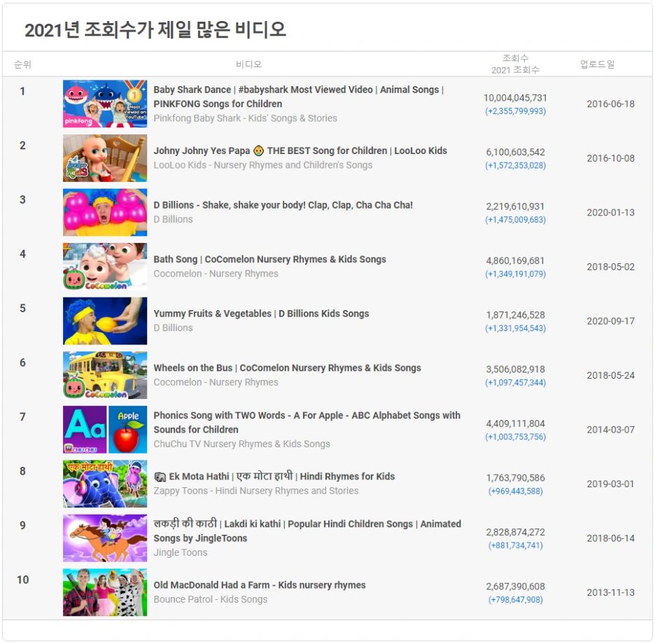Open D Billions channel under Shake, shake video
The width and height of the screenshot is (655, 644).
173,219
